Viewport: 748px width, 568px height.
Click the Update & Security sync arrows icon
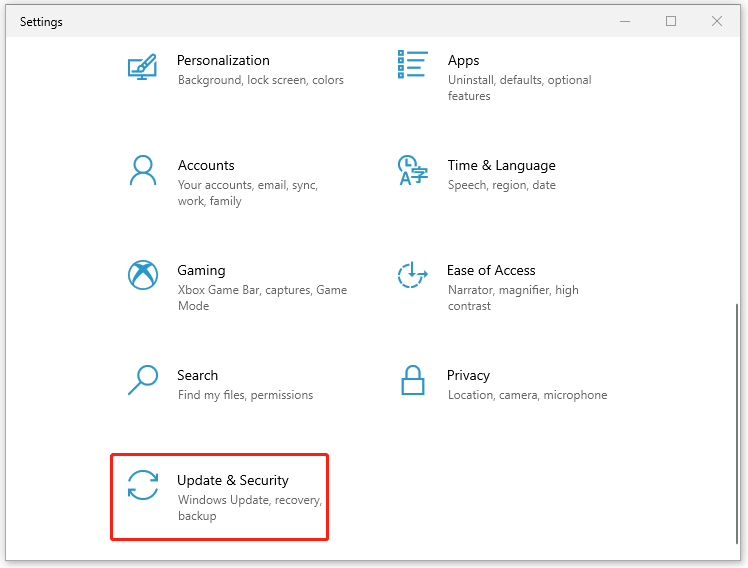tap(143, 485)
